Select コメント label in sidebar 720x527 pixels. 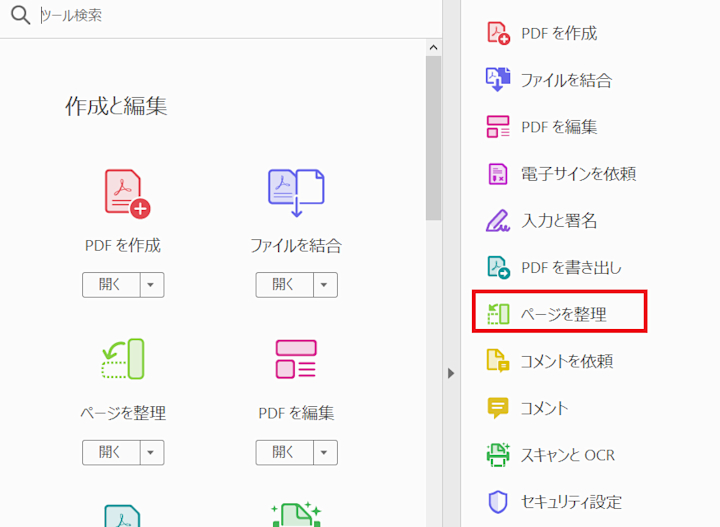545,408
